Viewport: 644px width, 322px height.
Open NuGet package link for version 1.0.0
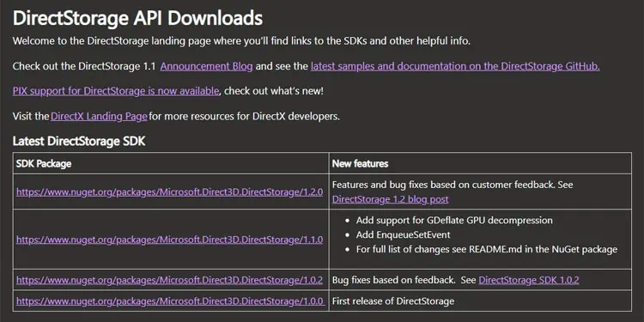pyautogui.click(x=171, y=301)
